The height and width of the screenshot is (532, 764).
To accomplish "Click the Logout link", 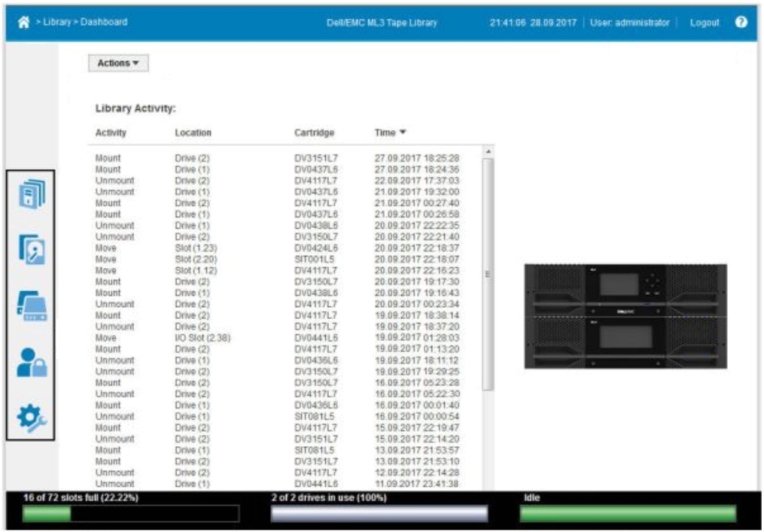I will pyautogui.click(x=705, y=23).
